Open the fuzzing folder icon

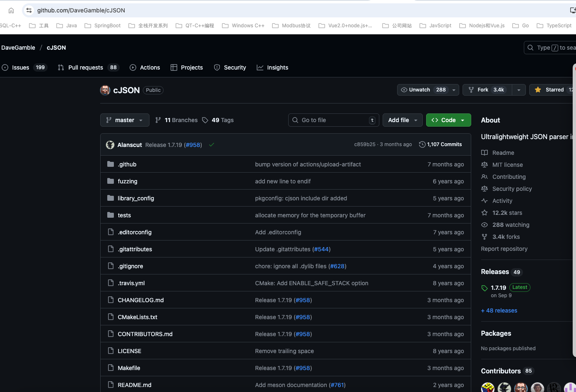point(111,181)
